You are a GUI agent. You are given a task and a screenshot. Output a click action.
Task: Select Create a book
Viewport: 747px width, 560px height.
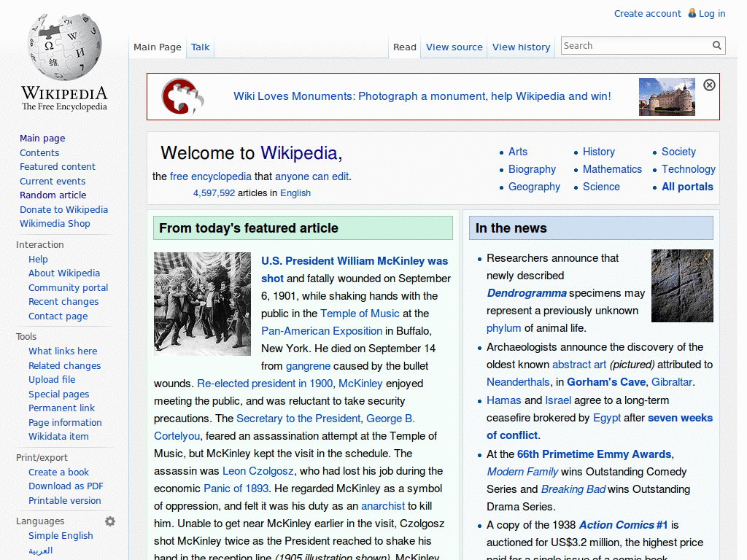(x=58, y=472)
